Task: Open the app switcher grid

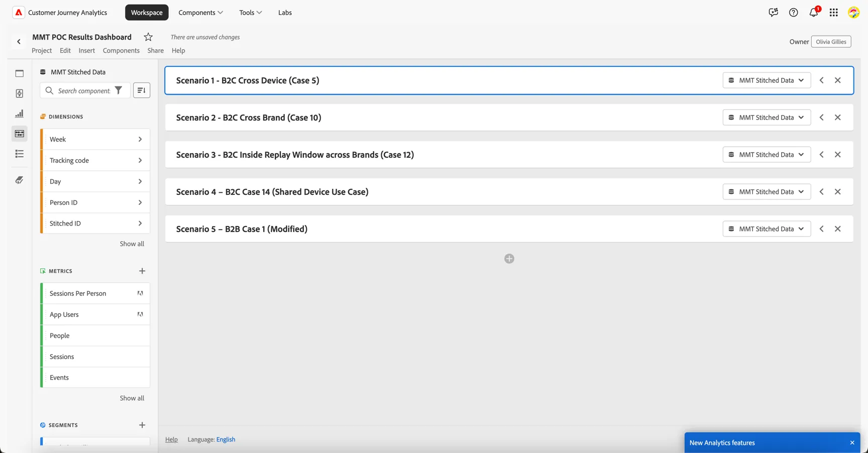Action: (x=834, y=13)
